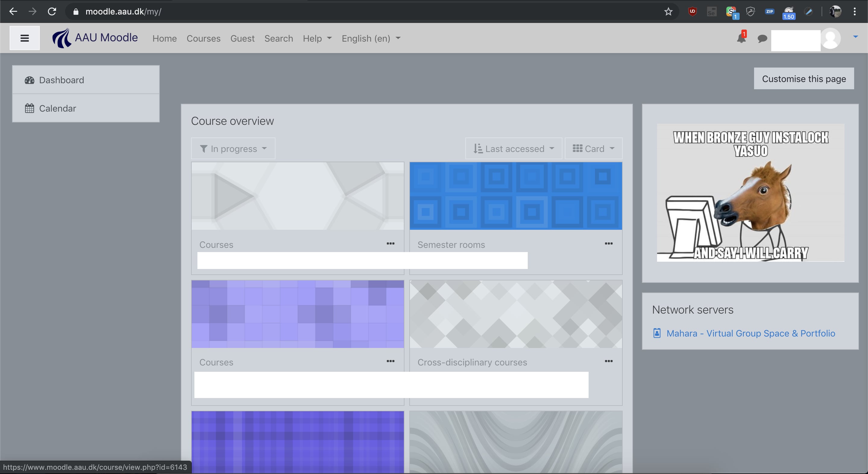Expand the Card view dropdown
Viewport: 868px width, 474px height.
593,149
